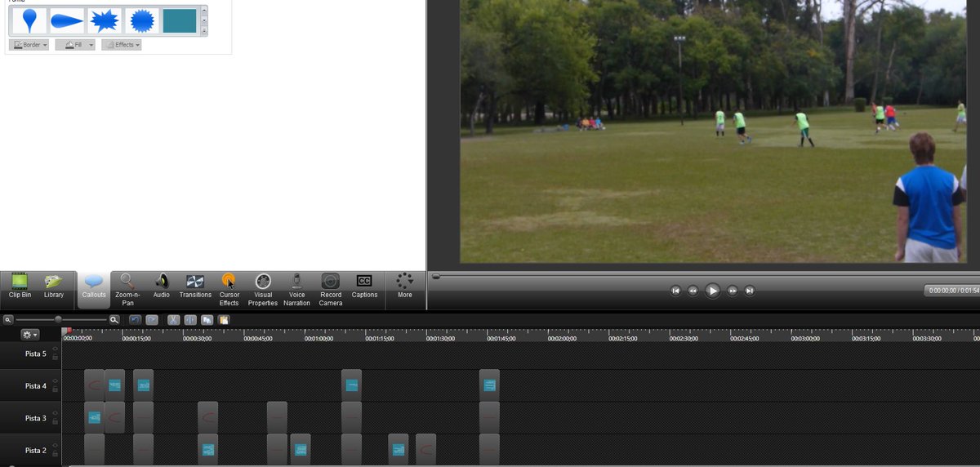Open Voice Narration tab
The height and width of the screenshot is (467, 980).
(x=297, y=289)
